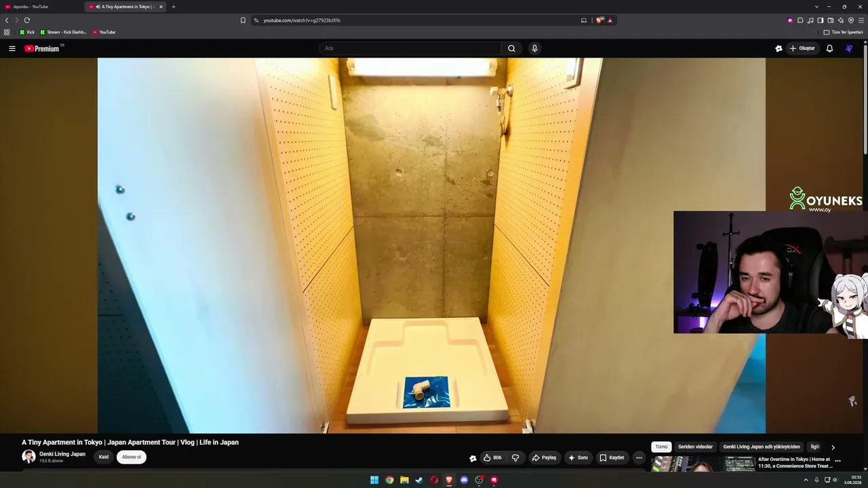Screen dimensions: 868x488
Task: Open the picture-in-picture icon in the address bar
Action: tap(584, 20)
